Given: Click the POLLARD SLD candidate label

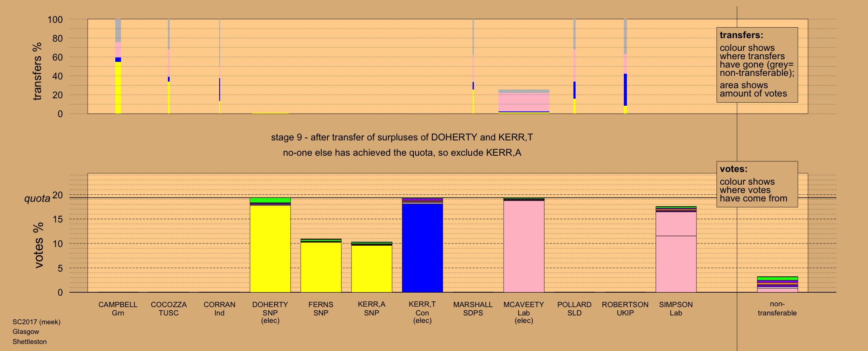Looking at the screenshot, I should click(x=574, y=308).
